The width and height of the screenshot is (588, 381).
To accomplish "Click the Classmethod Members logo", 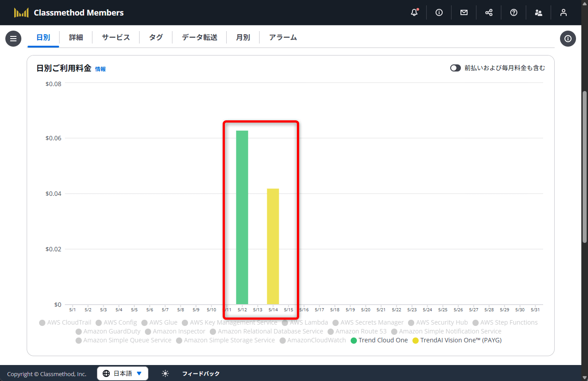I will coord(69,12).
